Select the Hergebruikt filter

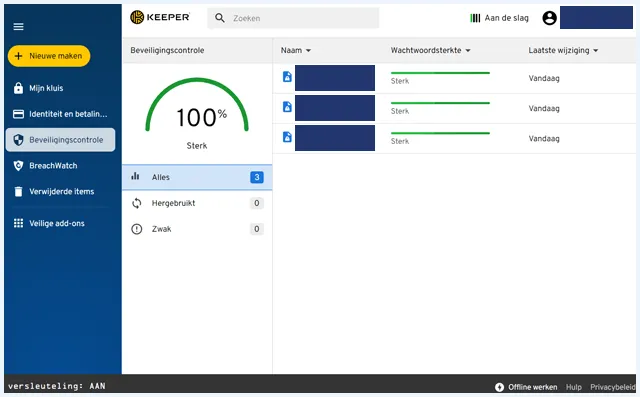pos(197,203)
